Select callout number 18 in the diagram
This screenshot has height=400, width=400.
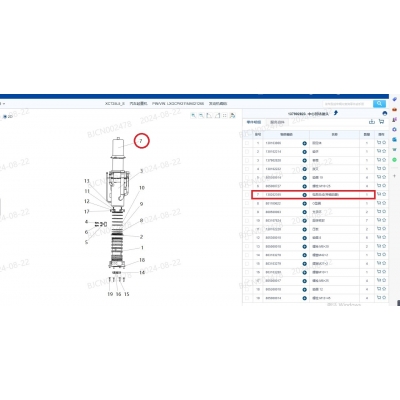coord(142,260)
